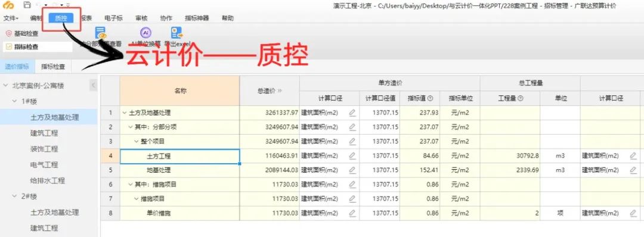
Task: Edit 计算口径 pencil for 土方及地基处理 row
Action: [352, 113]
